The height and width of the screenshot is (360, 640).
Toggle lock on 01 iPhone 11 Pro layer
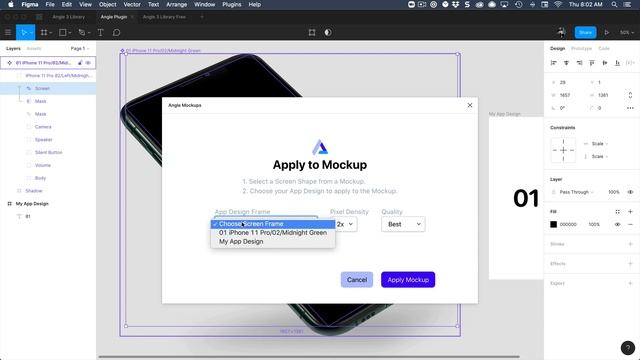pos(80,63)
